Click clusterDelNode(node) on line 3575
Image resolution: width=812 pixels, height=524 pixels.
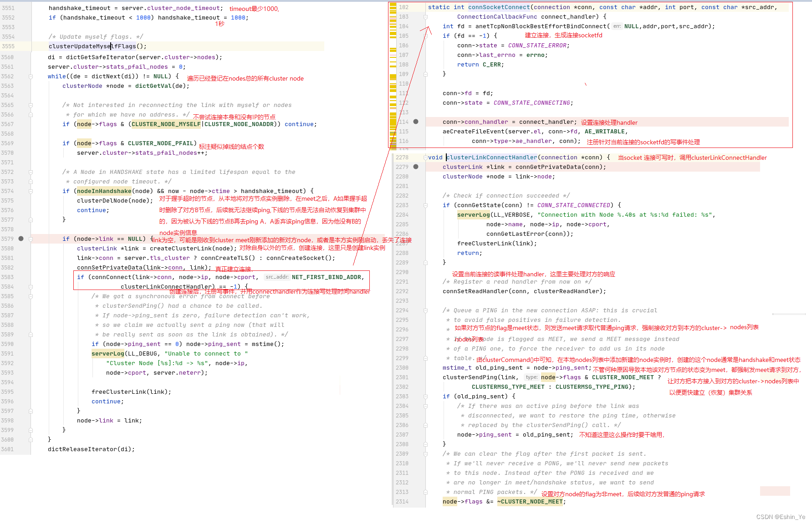pyautogui.click(x=113, y=201)
